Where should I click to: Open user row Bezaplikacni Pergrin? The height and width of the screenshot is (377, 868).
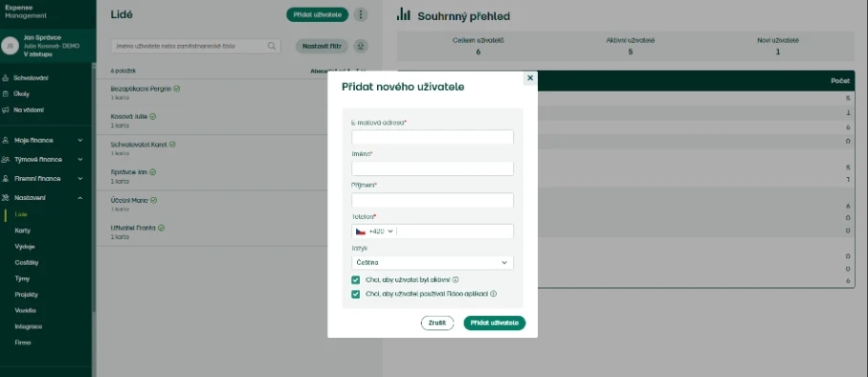(212, 93)
